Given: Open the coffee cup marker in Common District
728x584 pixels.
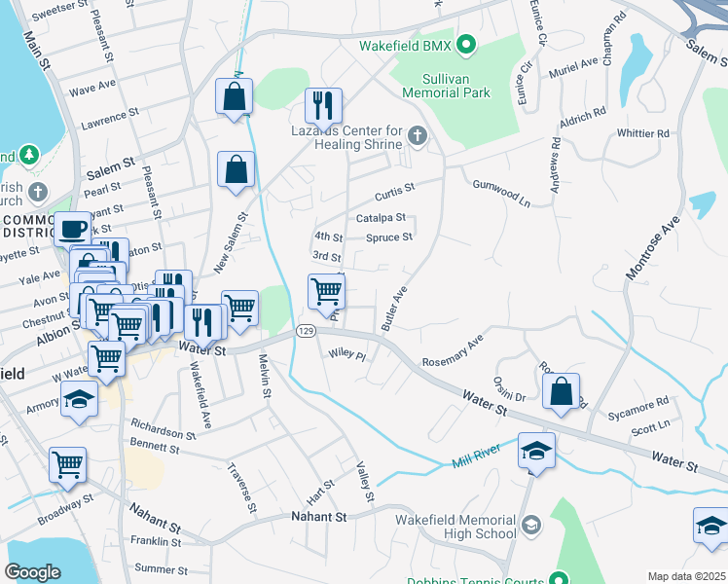Looking at the screenshot, I should (73, 230).
